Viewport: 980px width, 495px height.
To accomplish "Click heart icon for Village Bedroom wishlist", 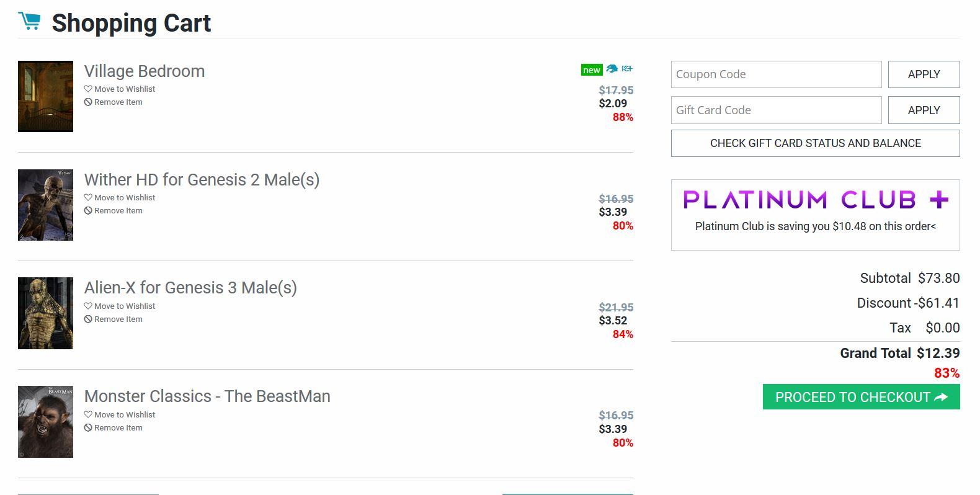I will [88, 89].
